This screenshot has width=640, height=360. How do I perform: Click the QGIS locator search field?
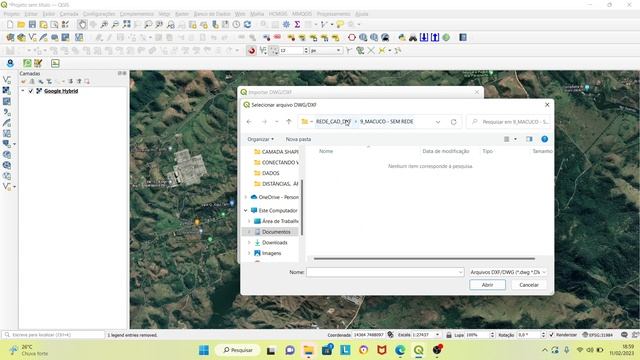pos(53,335)
